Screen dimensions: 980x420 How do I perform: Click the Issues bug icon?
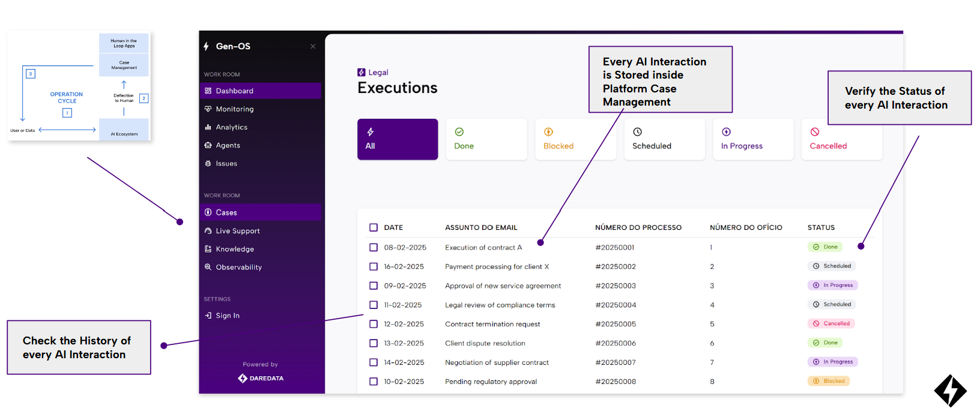click(208, 163)
